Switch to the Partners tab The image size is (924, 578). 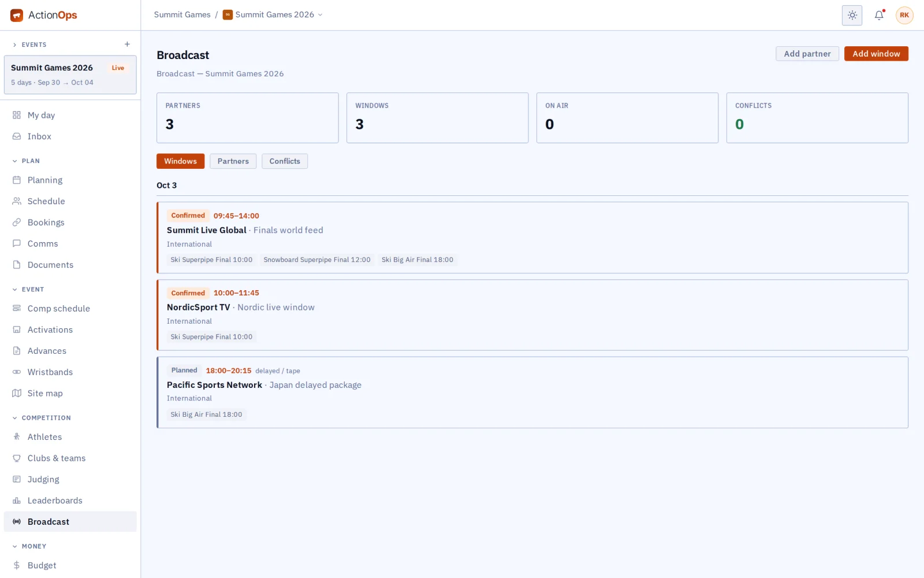click(x=233, y=161)
